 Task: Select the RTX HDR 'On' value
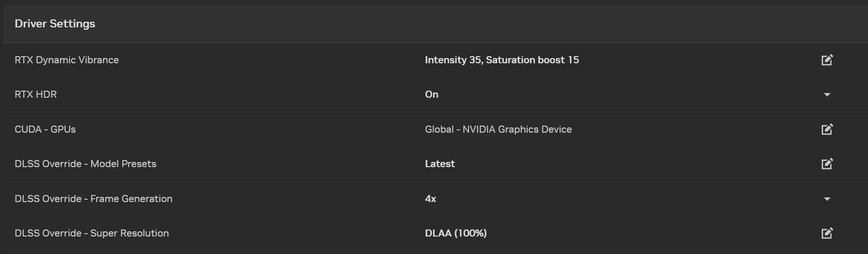432,94
